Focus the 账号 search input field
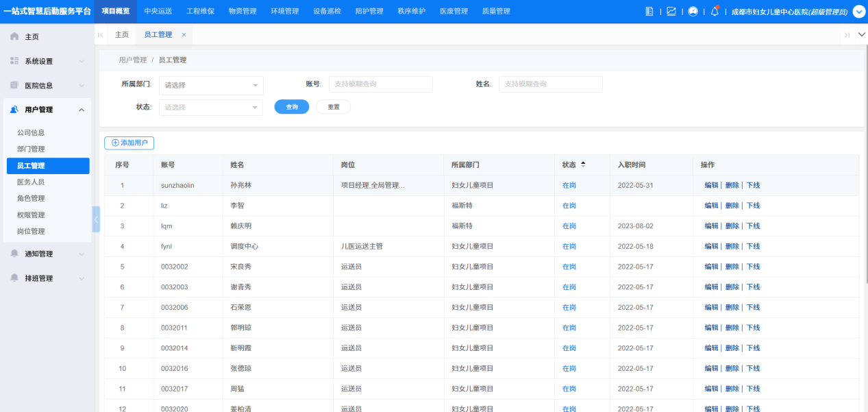Screen dimensions: 868x412 coord(381,84)
